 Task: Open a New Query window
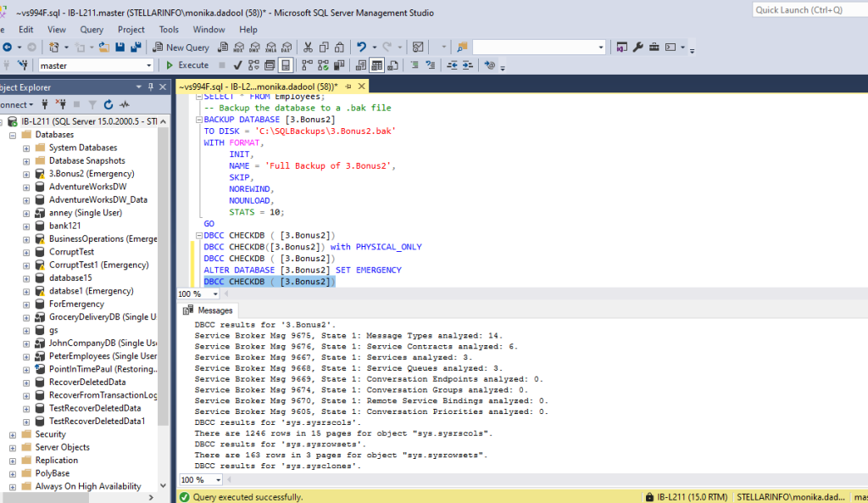click(181, 48)
